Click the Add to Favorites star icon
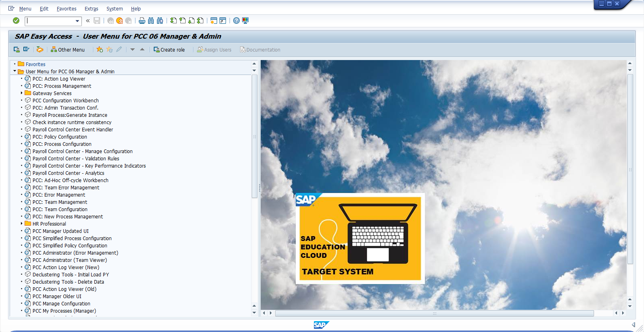 (100, 50)
